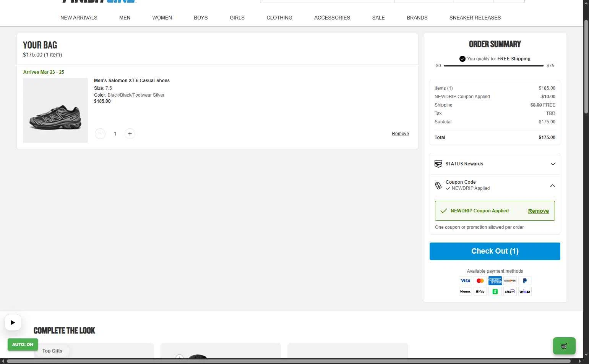The width and height of the screenshot is (589, 364).
Task: Click the Klarna payment icon
Action: click(466, 291)
